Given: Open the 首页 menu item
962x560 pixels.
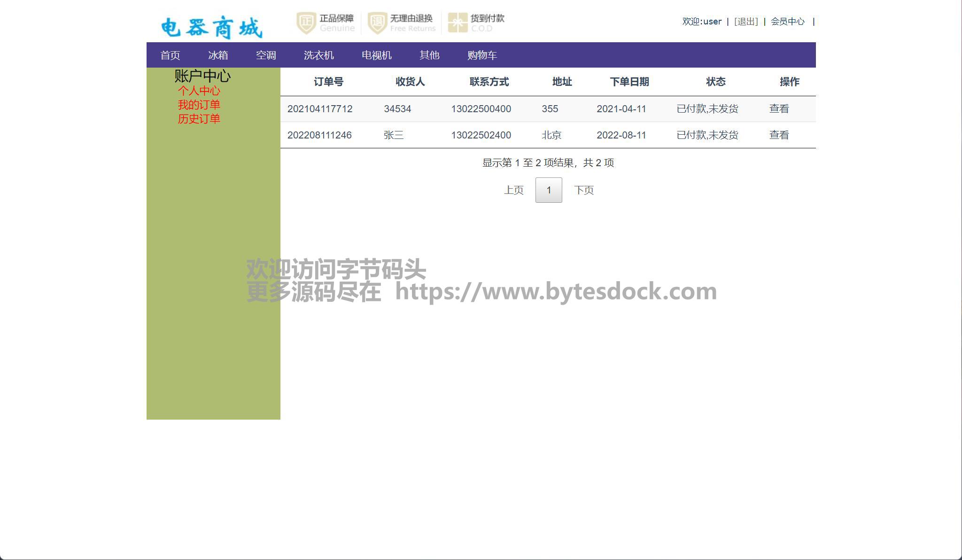Looking at the screenshot, I should point(170,55).
